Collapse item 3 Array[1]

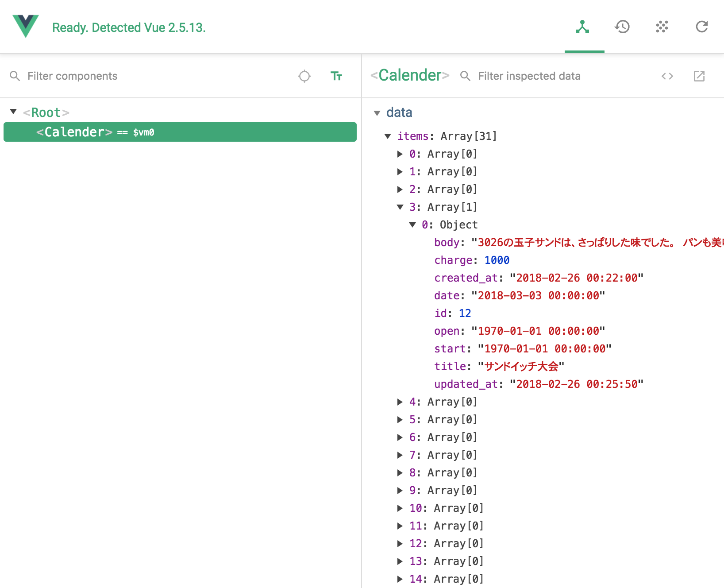pos(400,207)
